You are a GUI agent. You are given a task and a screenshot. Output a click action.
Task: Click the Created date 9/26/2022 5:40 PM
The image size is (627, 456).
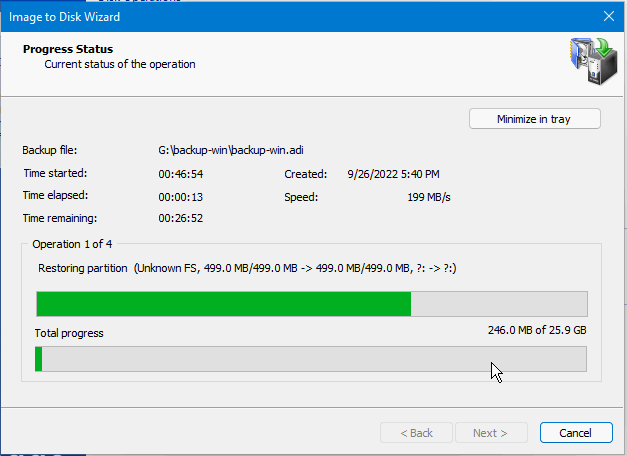pyautogui.click(x=393, y=174)
